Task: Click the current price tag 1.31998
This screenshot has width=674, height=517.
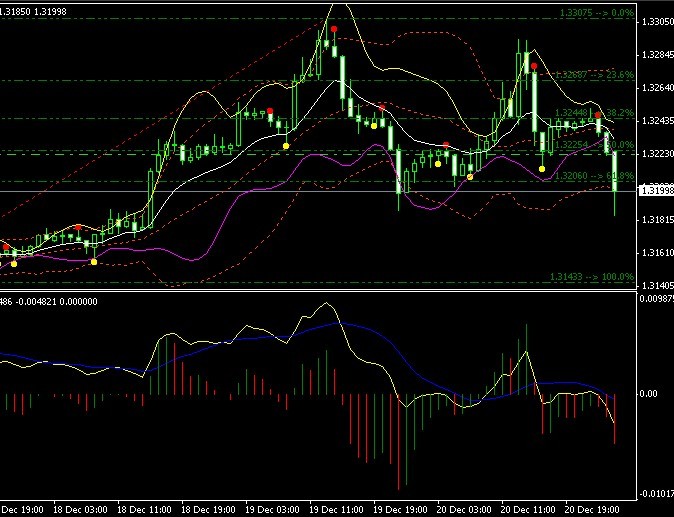Action: click(656, 190)
